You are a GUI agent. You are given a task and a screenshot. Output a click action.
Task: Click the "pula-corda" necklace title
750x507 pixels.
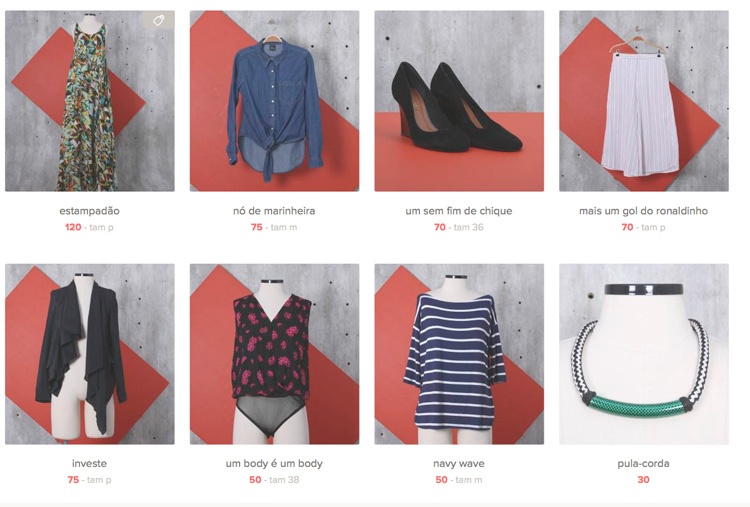pos(643,463)
